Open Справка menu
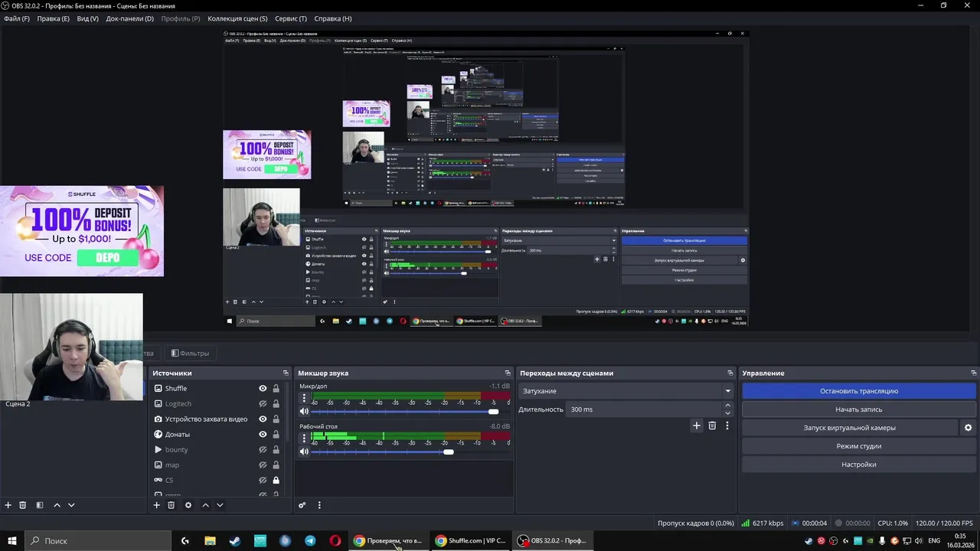Screen dimensions: 980x551 pos(333,18)
